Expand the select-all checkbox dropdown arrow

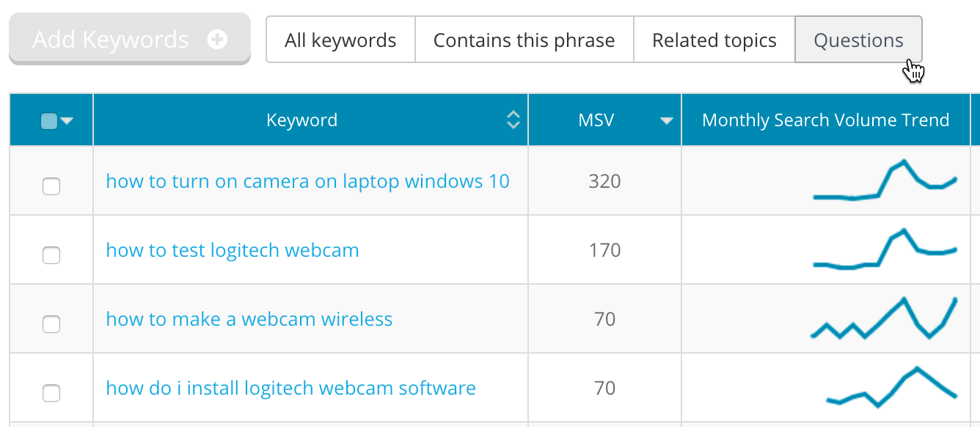(x=67, y=121)
